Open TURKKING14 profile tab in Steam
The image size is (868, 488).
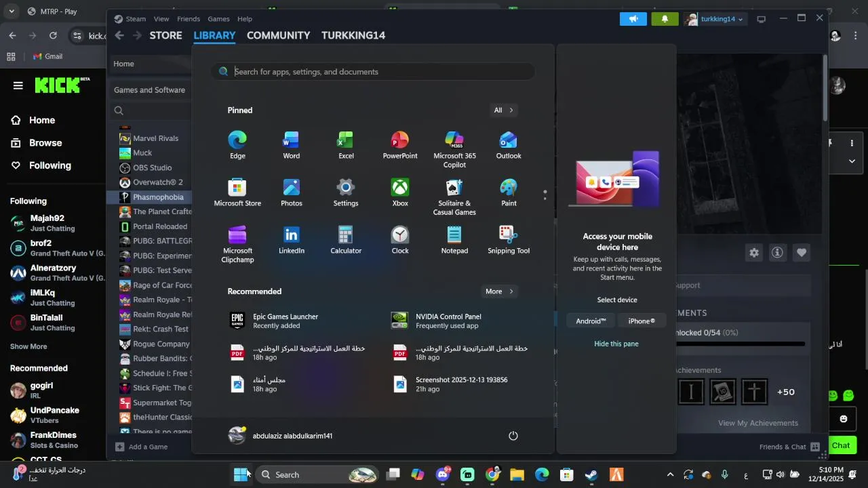click(x=353, y=35)
